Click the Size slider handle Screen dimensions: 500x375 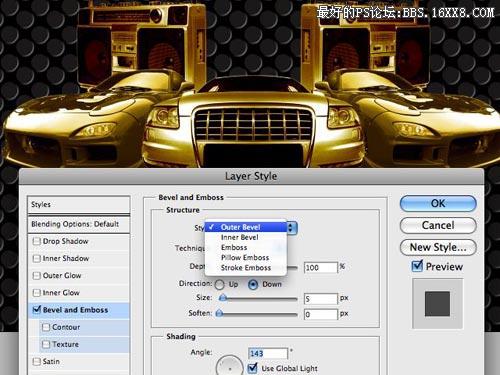(x=223, y=298)
